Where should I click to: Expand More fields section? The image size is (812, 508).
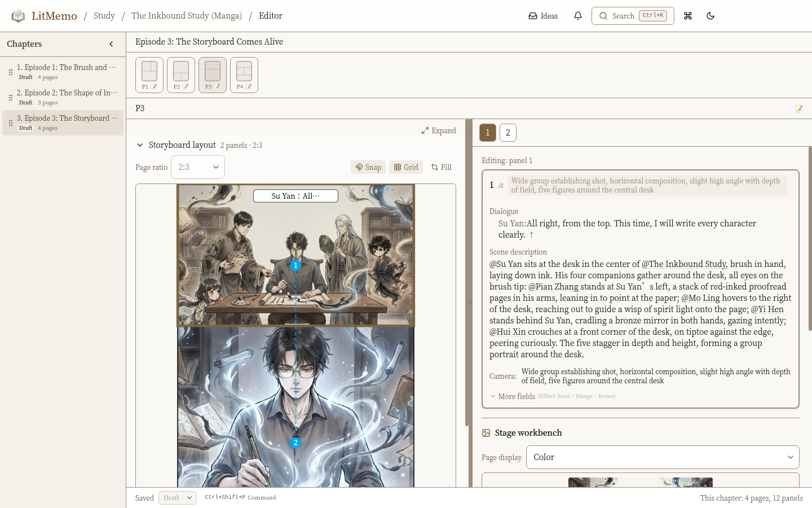tap(553, 396)
